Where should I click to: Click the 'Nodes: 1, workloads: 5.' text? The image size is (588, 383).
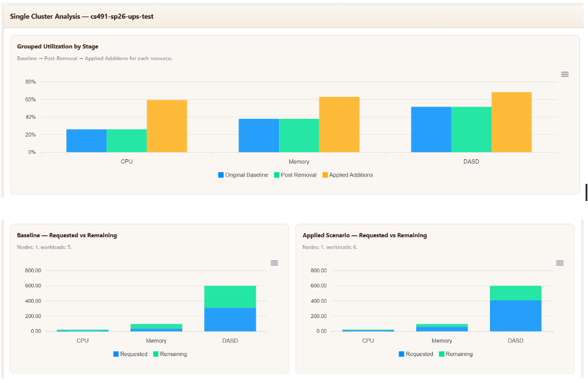pos(44,248)
